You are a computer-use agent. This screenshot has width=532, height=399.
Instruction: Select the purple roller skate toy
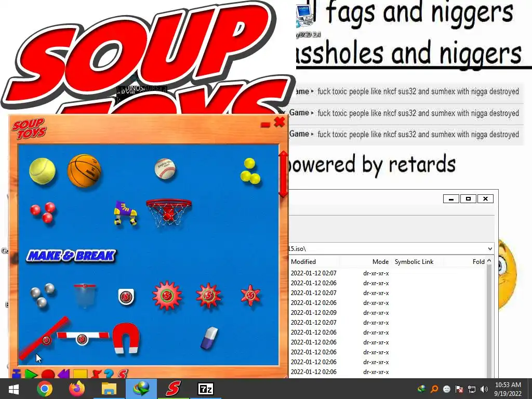click(125, 212)
